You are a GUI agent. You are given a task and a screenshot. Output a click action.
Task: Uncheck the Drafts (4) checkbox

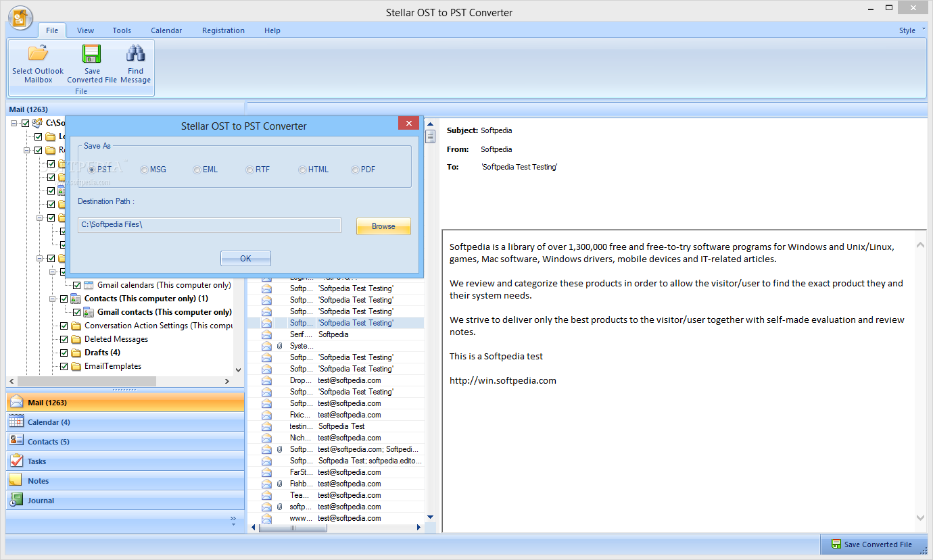point(64,353)
